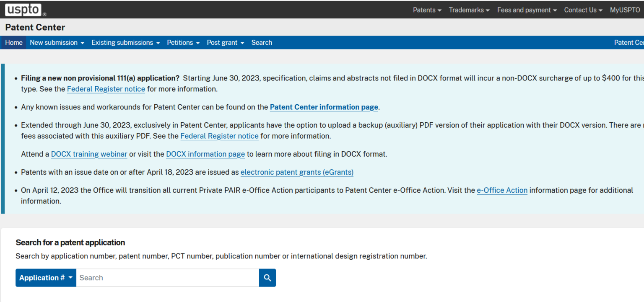This screenshot has width=644, height=302.
Task: Open the Patents dropdown menu
Action: [x=426, y=10]
